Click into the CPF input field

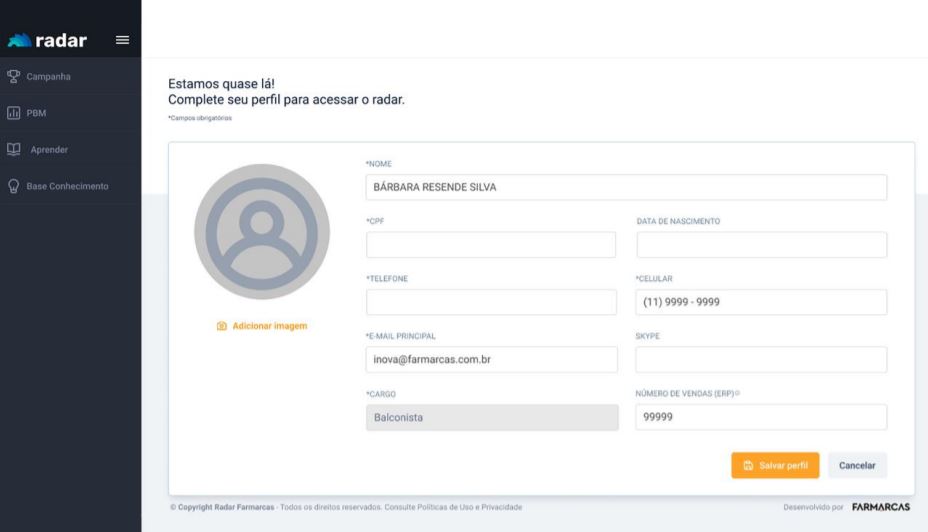coord(491,245)
